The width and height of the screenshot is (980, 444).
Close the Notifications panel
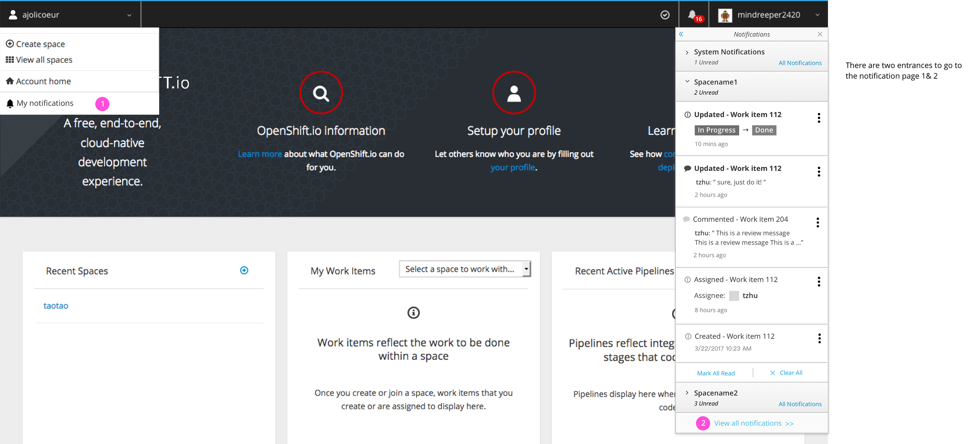pyautogui.click(x=820, y=34)
